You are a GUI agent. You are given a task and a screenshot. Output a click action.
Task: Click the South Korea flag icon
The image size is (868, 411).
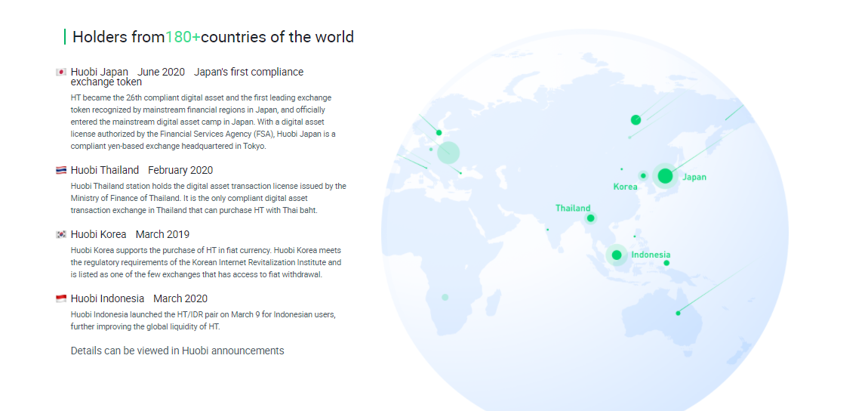point(61,234)
